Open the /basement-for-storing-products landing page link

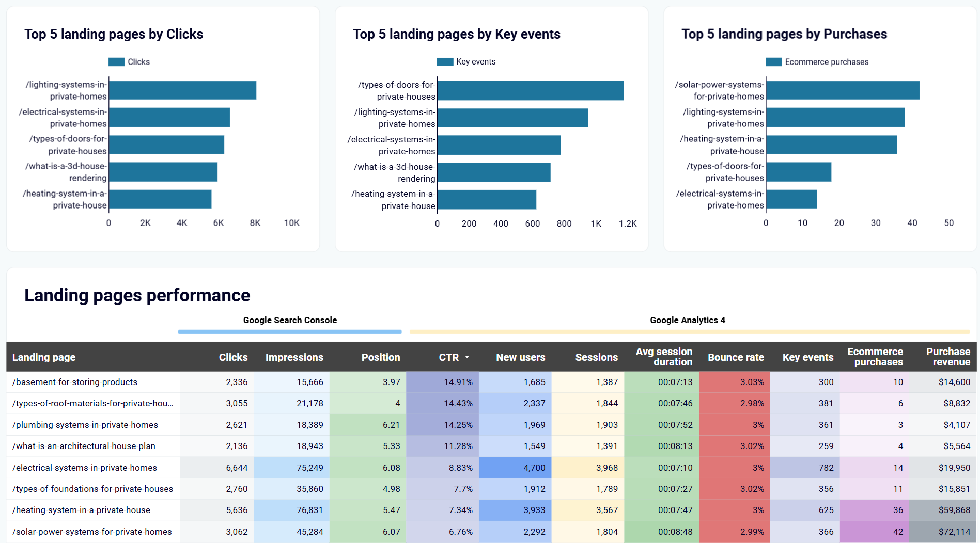tap(75, 382)
